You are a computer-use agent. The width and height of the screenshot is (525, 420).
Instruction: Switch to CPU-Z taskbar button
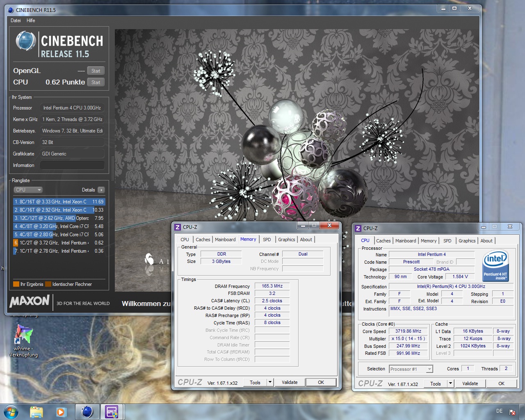pyautogui.click(x=112, y=412)
